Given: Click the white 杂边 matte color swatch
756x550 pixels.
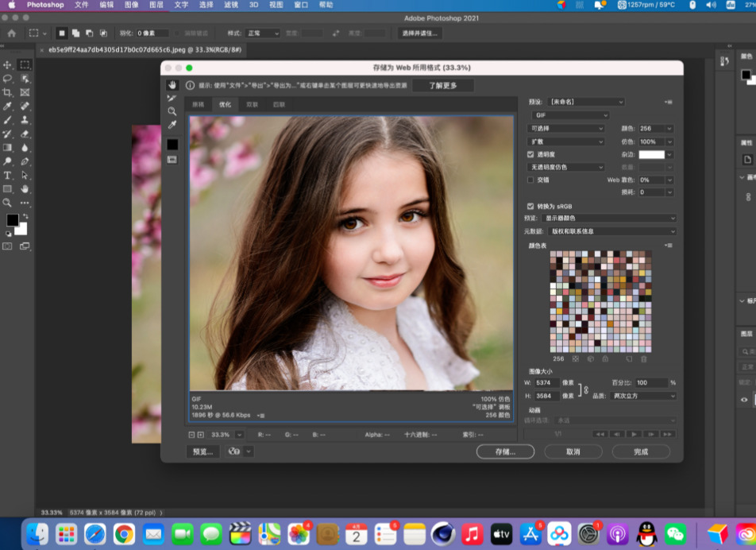Looking at the screenshot, I should point(651,154).
